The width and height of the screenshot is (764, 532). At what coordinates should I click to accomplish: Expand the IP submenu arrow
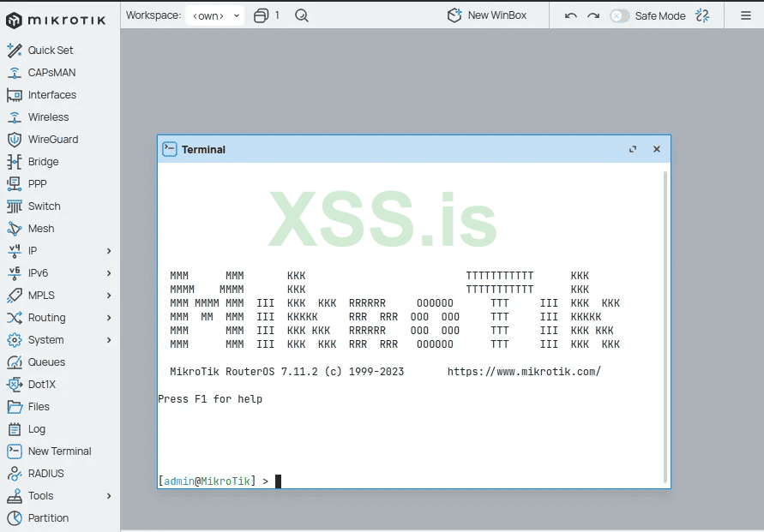109,251
